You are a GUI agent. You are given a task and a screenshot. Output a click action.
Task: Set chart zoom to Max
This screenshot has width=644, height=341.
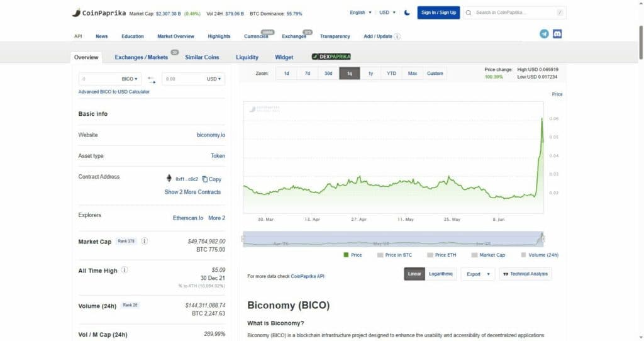413,74
